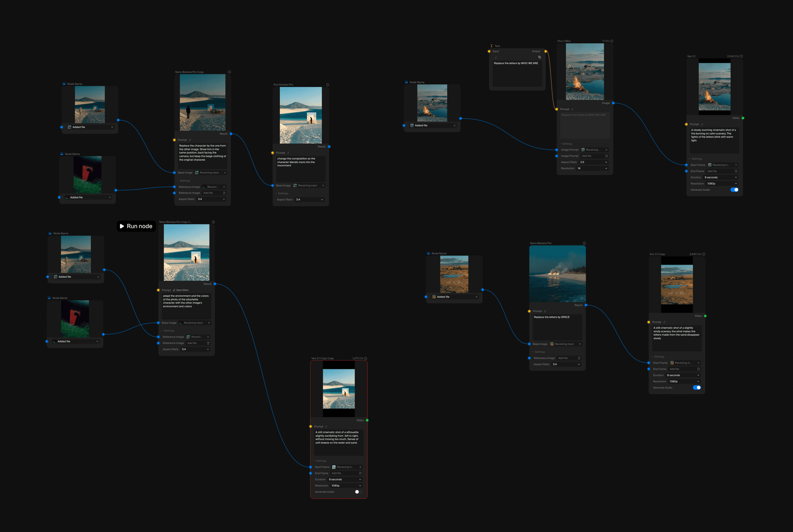793x532 pixels.
Task: Click the info icon next to 2,540 CU on Veo 3.1 Copy
Action: pos(704,254)
